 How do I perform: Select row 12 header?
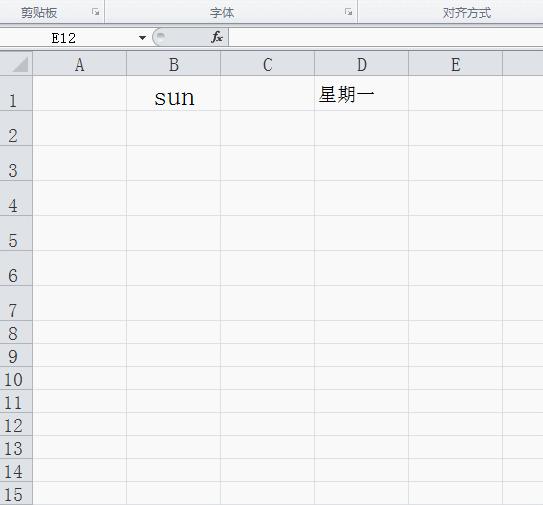tap(16, 424)
